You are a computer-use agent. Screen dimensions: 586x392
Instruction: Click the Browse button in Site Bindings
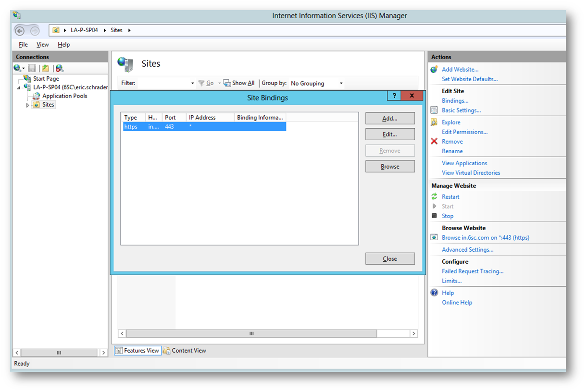coord(390,166)
